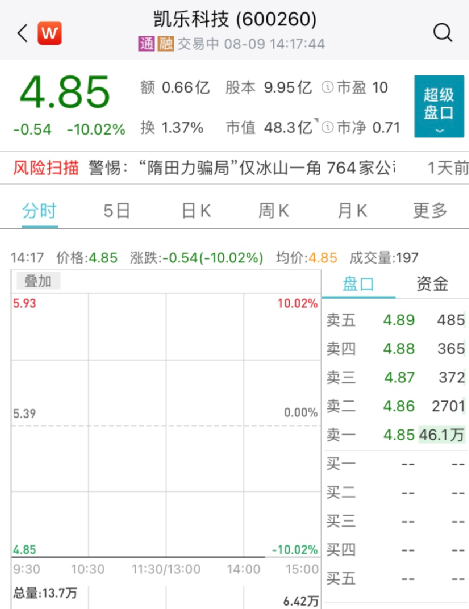The height and width of the screenshot is (609, 469).
Task: Select the 卖二 row at 4.86
Action: pyautogui.click(x=396, y=406)
